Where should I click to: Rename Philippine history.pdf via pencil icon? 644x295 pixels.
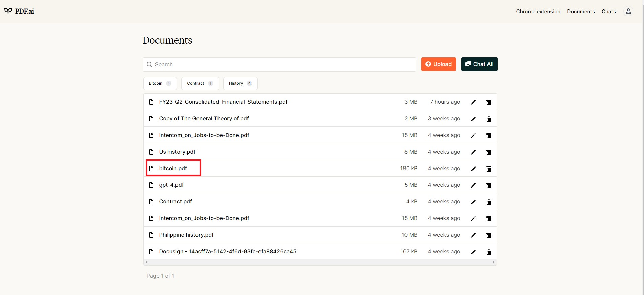click(473, 235)
